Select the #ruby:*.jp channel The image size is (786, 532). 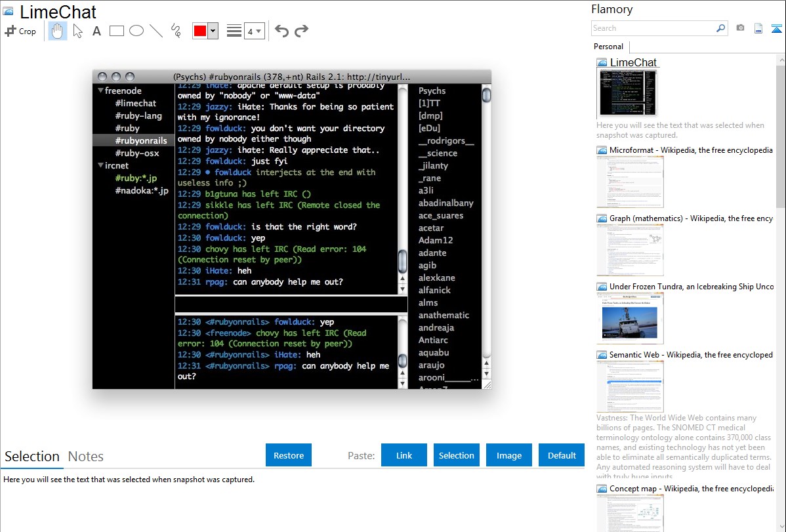[x=136, y=178]
